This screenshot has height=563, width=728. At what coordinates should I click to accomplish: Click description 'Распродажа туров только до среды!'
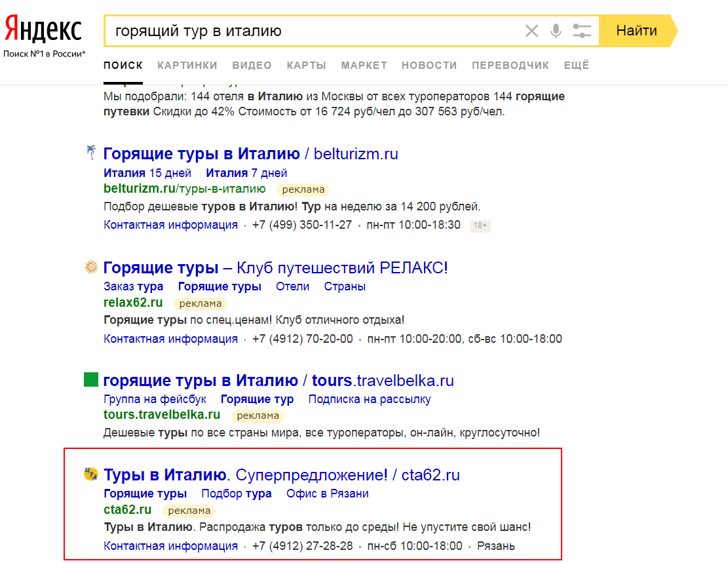point(299,527)
